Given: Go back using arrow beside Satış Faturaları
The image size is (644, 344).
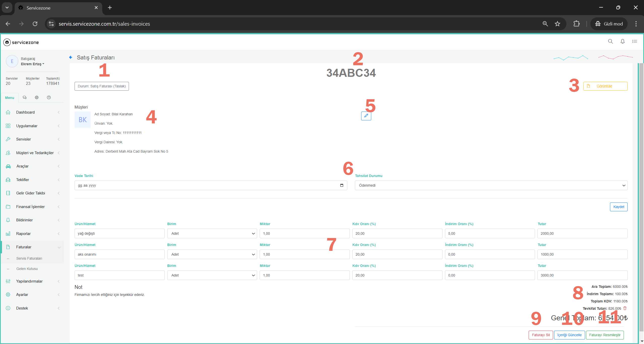Looking at the screenshot, I should click(71, 57).
